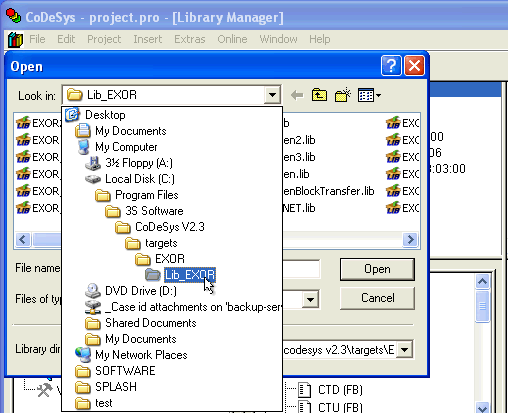Select file ending in NET.lib
Viewport: 508px width, 413px height.
299,208
